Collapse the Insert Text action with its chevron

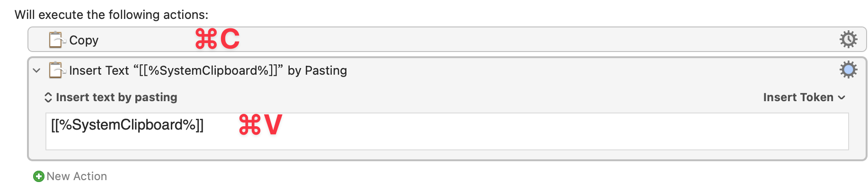(36, 70)
